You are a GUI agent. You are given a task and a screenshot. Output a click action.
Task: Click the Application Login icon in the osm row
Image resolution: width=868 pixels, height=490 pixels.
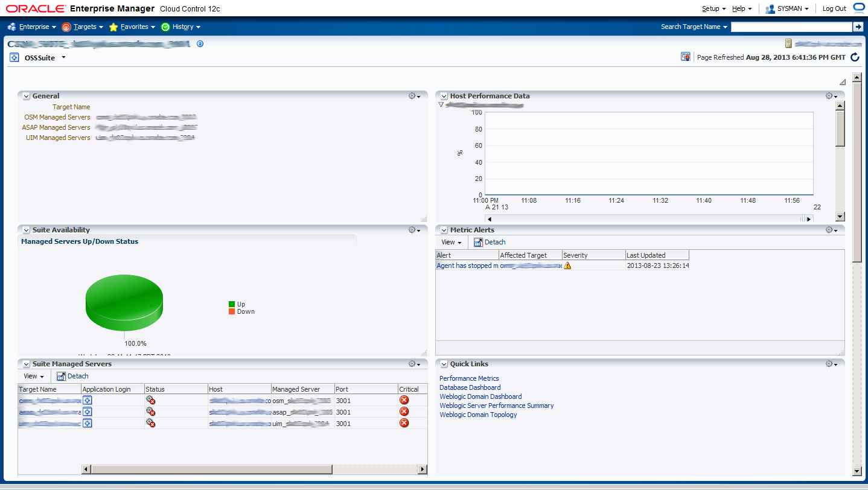point(87,400)
